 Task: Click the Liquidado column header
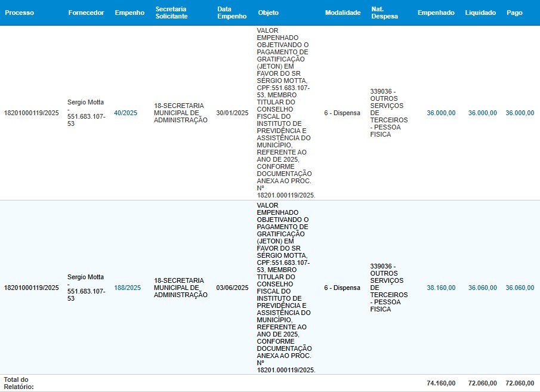[x=480, y=13]
